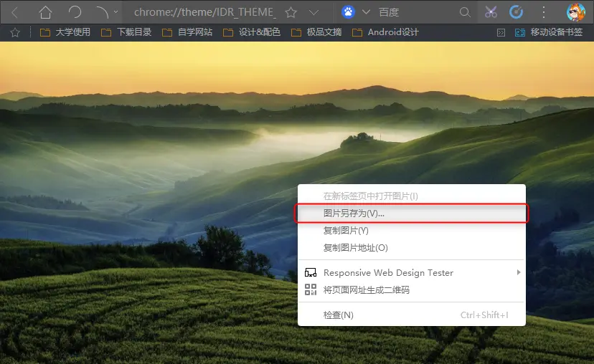Click the magnifier search icon
594x364 pixels.
(465, 12)
